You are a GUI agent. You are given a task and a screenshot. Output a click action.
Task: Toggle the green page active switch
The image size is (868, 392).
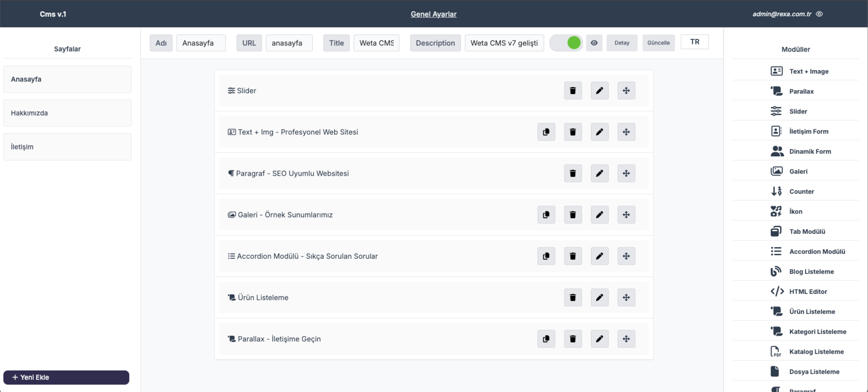pos(566,43)
